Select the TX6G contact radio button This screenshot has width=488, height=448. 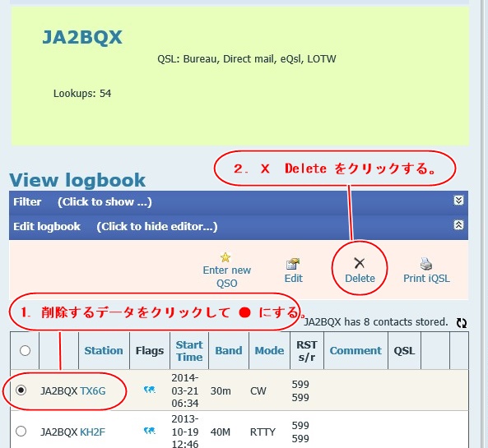(x=21, y=390)
